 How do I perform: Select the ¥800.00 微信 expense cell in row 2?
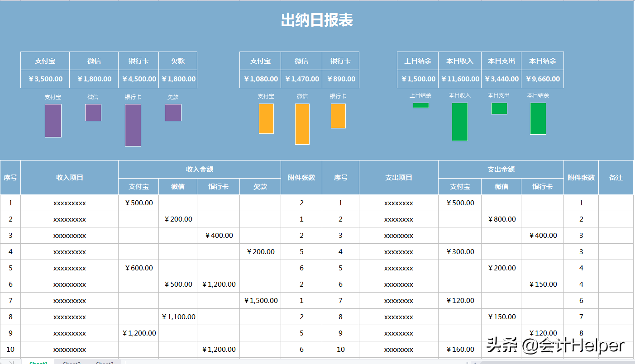point(501,219)
